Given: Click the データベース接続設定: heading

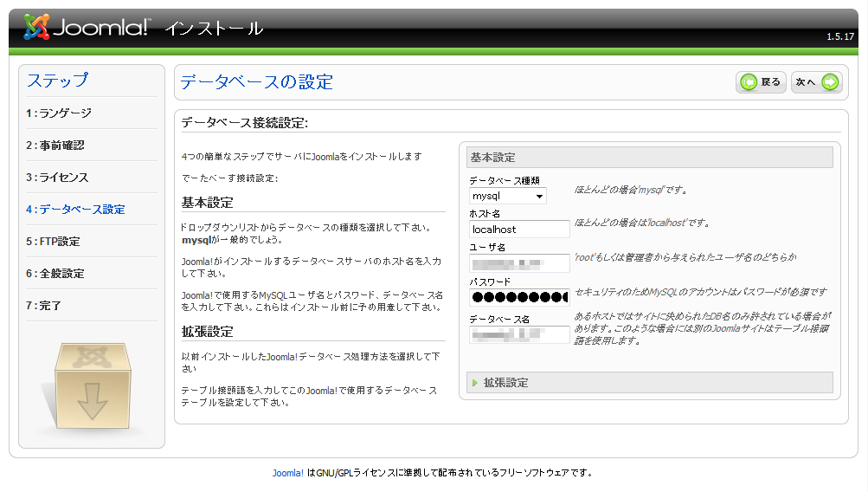Looking at the screenshot, I should coord(245,123).
